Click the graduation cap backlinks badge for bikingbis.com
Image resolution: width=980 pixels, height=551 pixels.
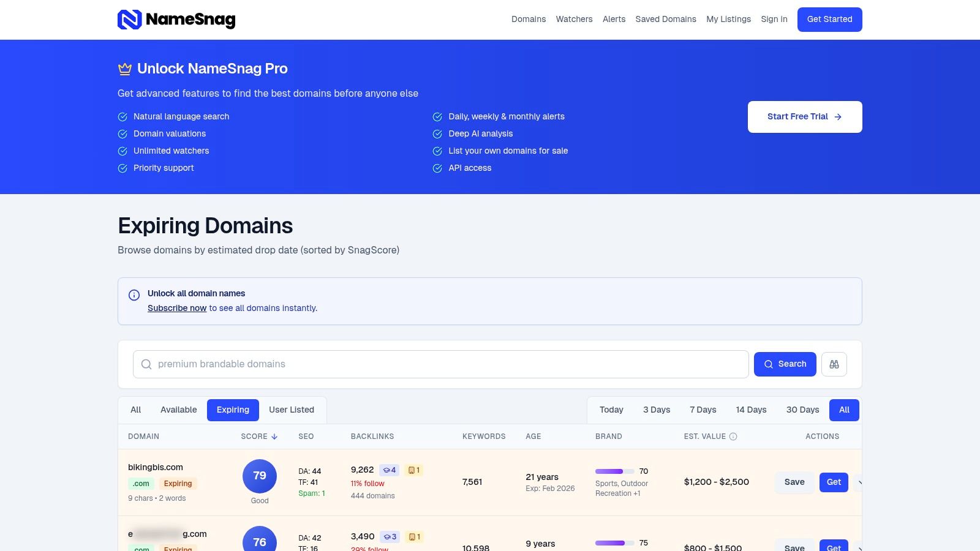click(x=389, y=470)
